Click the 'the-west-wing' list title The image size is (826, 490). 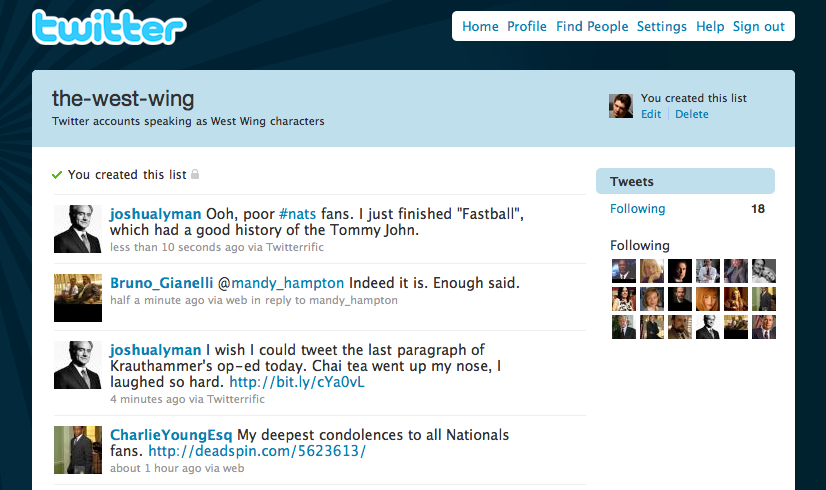tap(123, 99)
